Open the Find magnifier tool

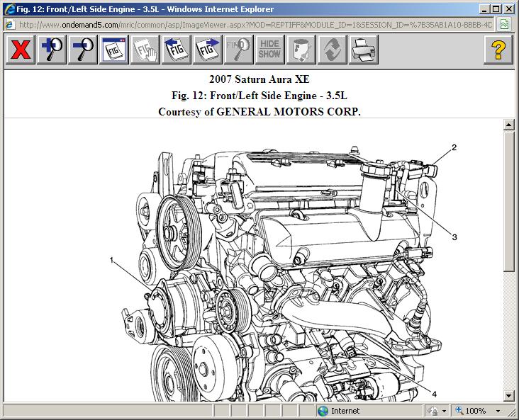tap(239, 50)
